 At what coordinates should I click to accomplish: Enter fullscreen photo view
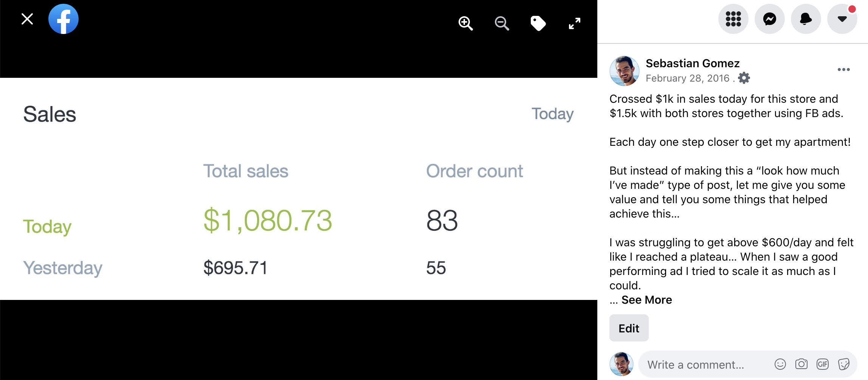tap(574, 23)
